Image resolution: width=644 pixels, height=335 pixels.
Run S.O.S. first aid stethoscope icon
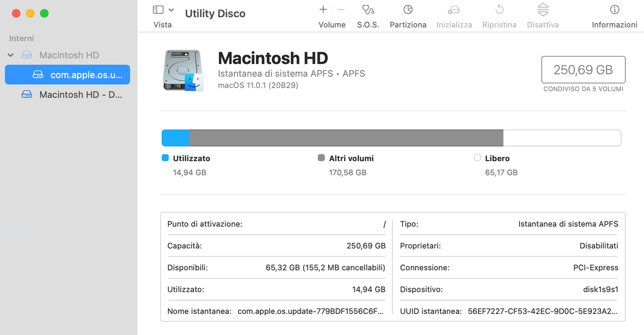pyautogui.click(x=368, y=10)
